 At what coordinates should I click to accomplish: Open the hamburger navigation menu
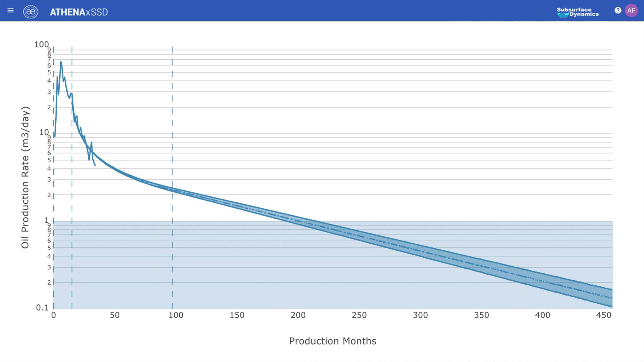10,11
